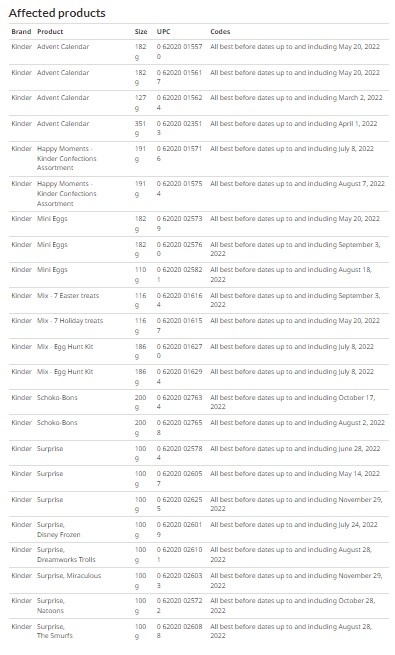Click Egg Hunt Kit UPC 0 62020 01629 4
The image size is (395, 655).
coord(180,377)
